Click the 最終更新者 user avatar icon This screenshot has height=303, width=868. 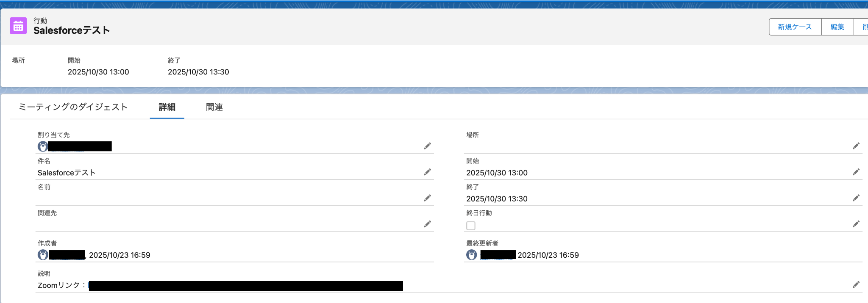coord(471,255)
